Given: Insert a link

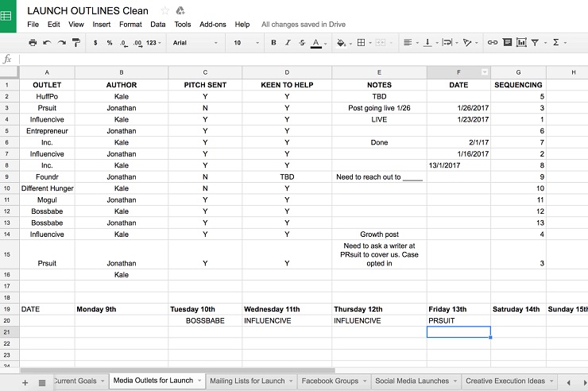Looking at the screenshot, I should (x=493, y=43).
